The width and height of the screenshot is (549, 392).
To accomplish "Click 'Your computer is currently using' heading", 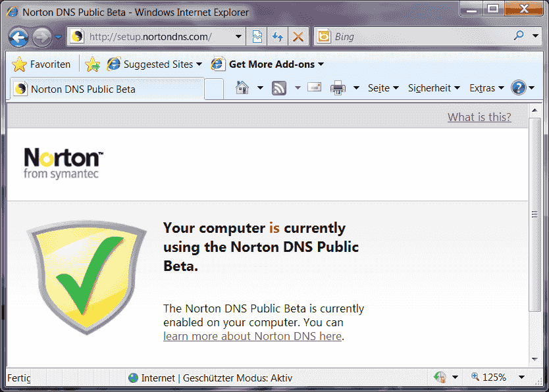I will click(x=261, y=247).
